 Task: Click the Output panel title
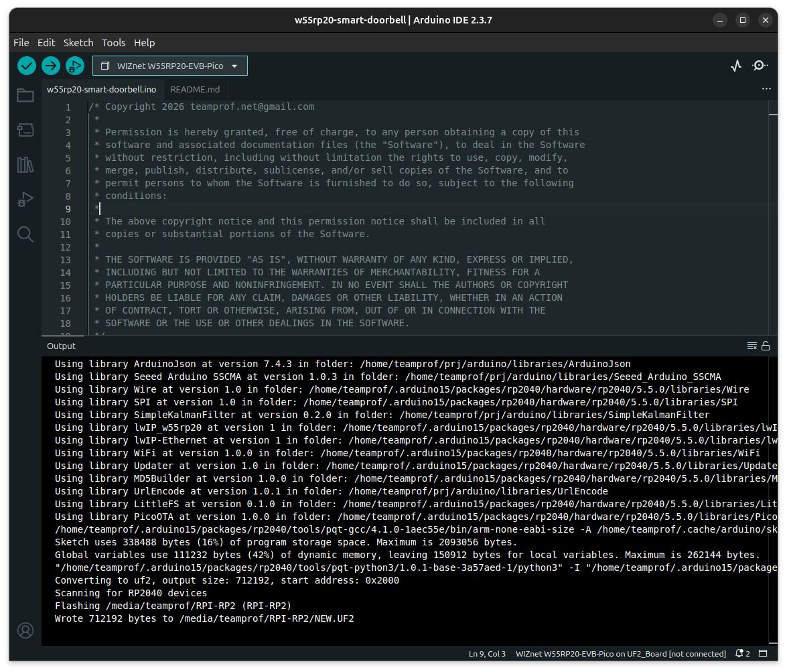pyautogui.click(x=61, y=346)
